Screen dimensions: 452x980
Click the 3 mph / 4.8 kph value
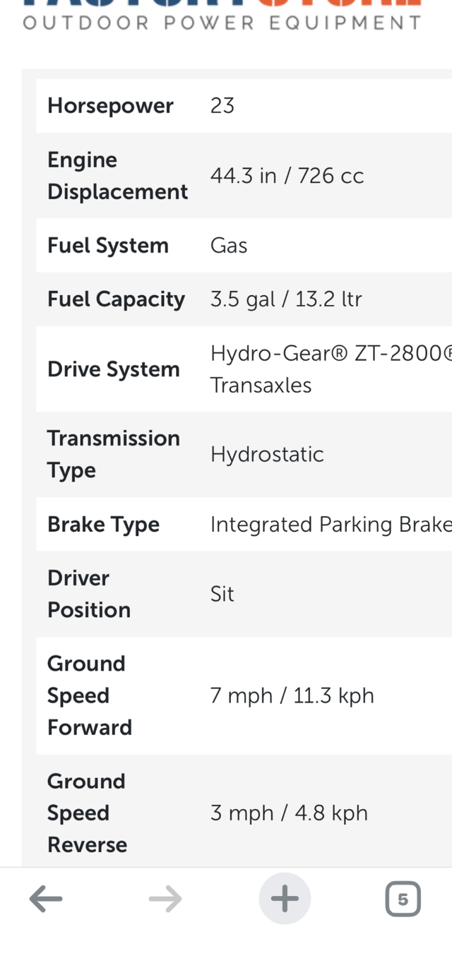289,813
